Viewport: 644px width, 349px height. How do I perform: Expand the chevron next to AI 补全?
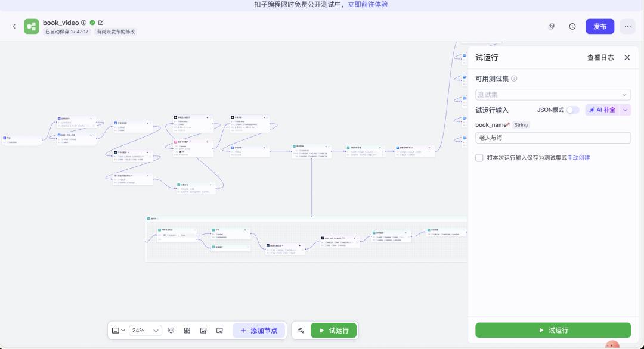coord(624,110)
